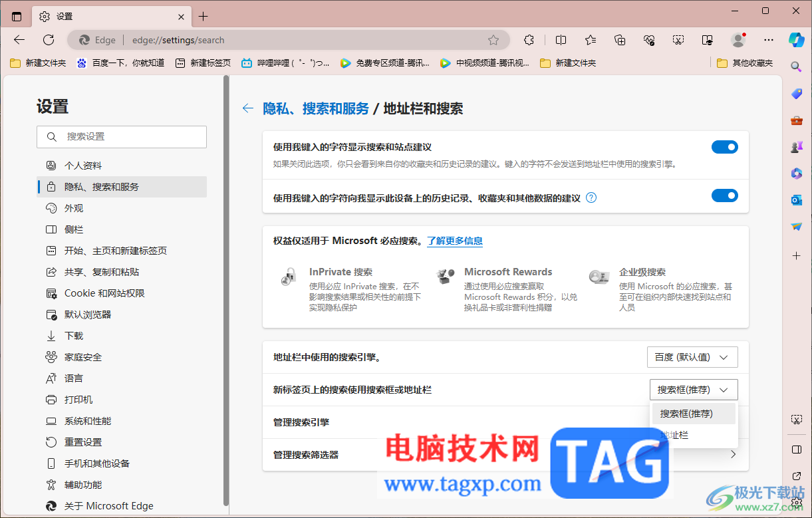
Task: Open 辅助功能 settings section
Action: point(122,485)
